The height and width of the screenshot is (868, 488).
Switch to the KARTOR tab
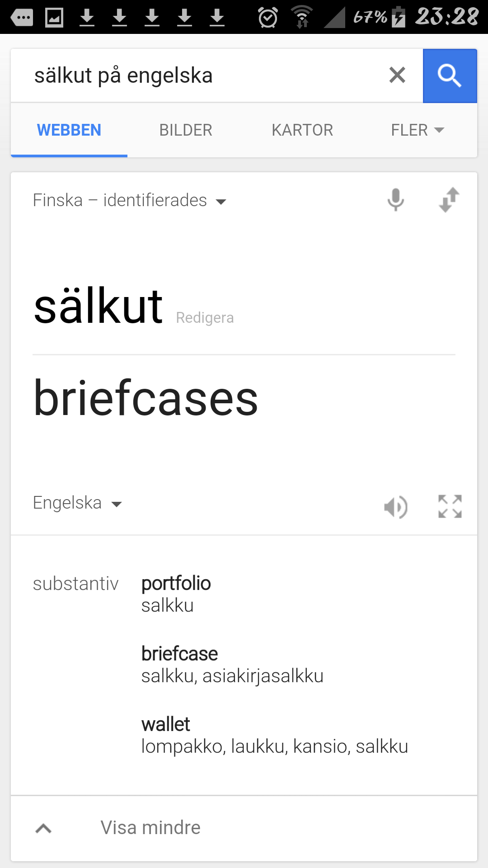pos(302,130)
